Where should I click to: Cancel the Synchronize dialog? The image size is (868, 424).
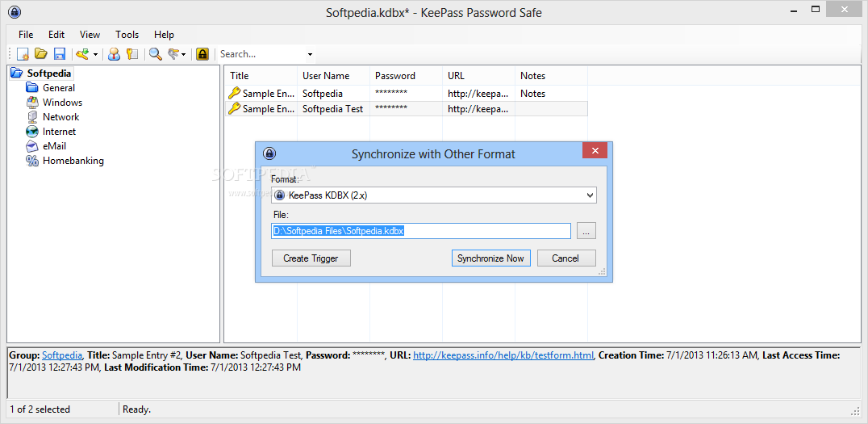click(565, 258)
